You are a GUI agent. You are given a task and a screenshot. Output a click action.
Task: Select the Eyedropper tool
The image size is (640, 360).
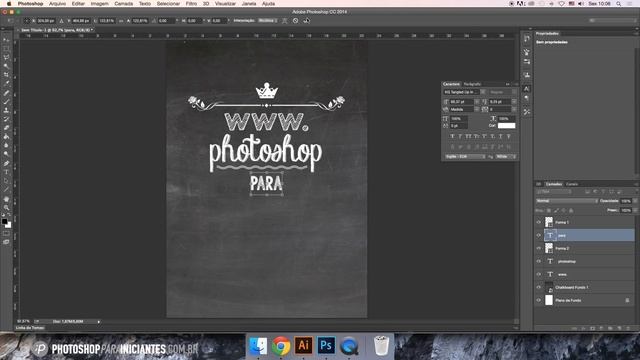pos(6,84)
